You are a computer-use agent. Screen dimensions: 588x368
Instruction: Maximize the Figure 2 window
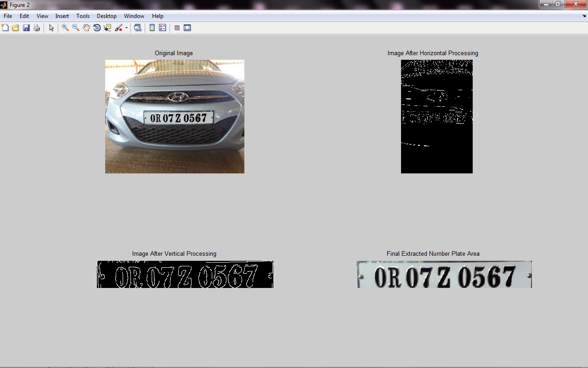coord(558,4)
